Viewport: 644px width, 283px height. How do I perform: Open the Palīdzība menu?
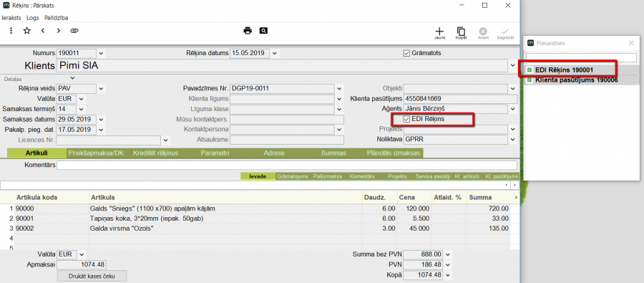tap(57, 18)
